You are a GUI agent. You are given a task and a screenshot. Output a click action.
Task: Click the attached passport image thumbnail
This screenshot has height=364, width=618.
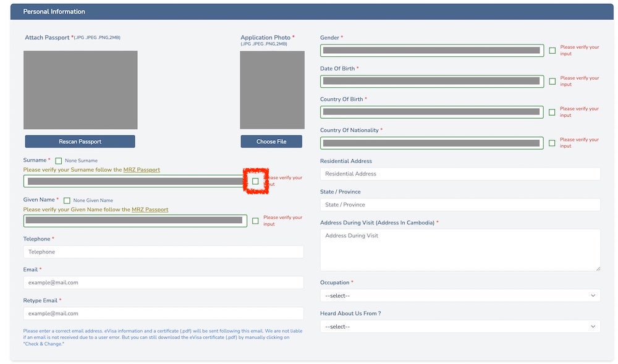tap(80, 90)
